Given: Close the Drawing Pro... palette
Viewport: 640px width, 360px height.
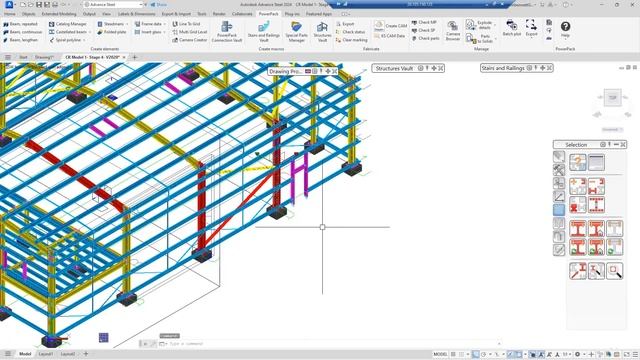Looking at the screenshot, I should [335, 71].
